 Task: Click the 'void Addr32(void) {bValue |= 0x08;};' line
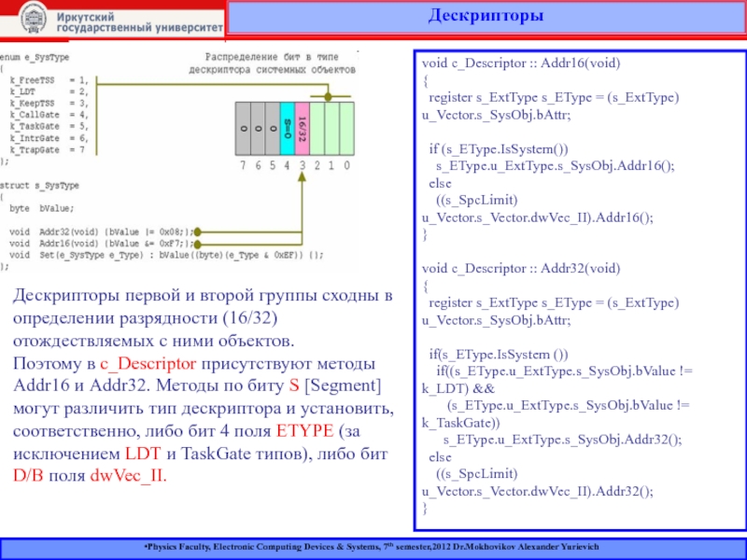click(x=102, y=232)
